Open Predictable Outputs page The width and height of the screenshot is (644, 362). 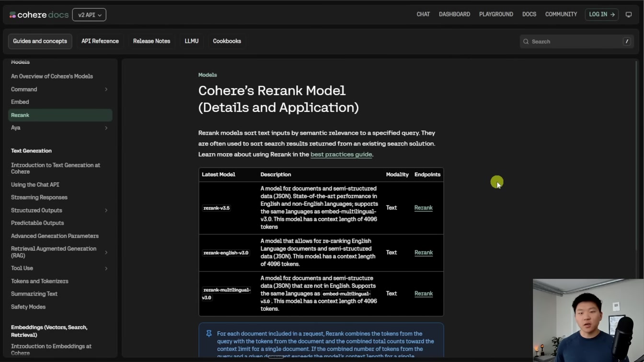click(x=37, y=223)
